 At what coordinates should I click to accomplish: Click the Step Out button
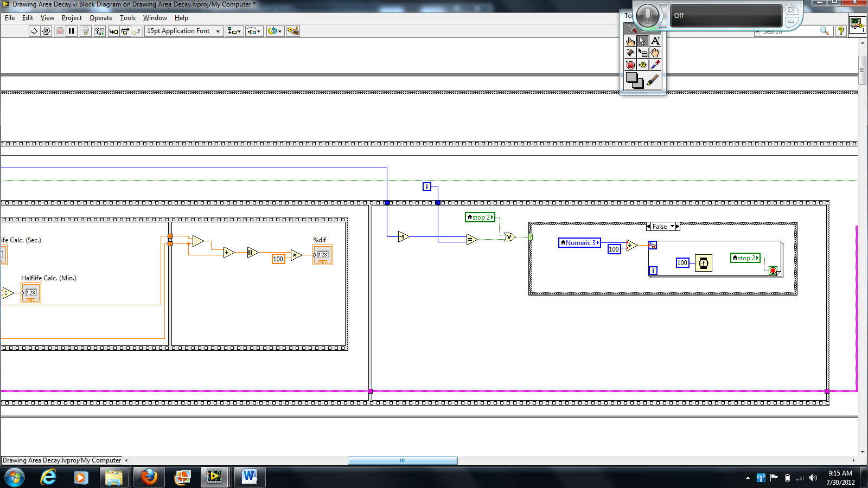[137, 31]
